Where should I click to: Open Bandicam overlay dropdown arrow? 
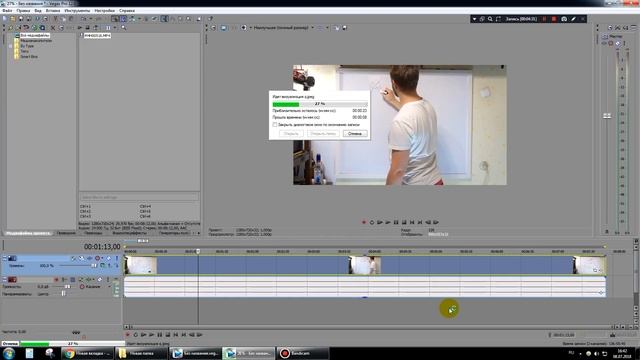[x=474, y=19]
